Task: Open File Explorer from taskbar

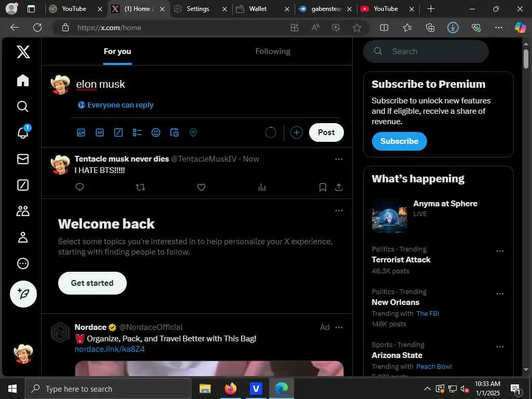Action: click(205, 389)
